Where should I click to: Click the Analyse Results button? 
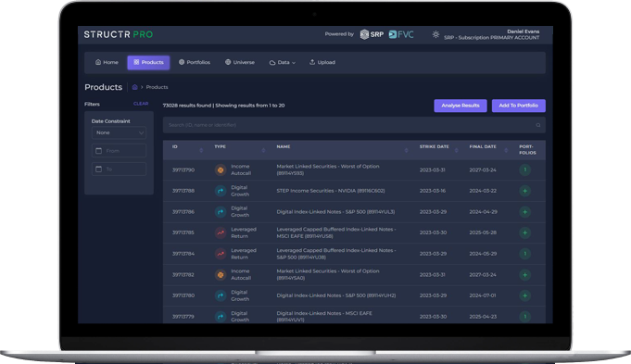tap(461, 106)
